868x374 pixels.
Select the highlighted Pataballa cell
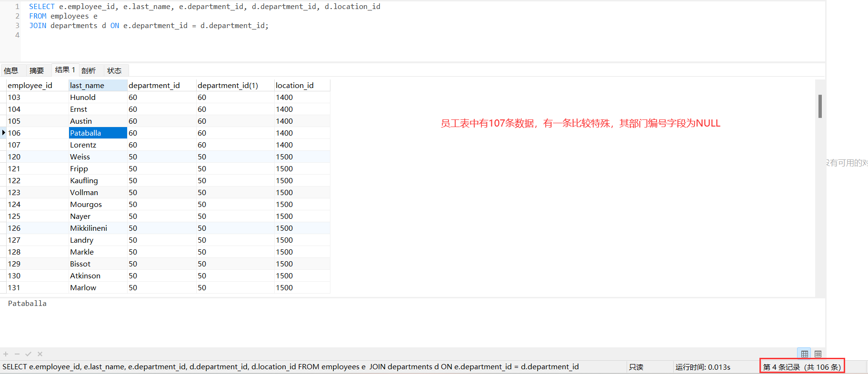[98, 133]
